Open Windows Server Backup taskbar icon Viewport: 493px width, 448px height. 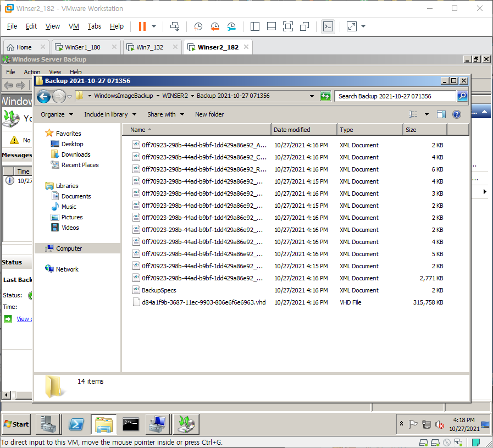pyautogui.click(x=187, y=424)
